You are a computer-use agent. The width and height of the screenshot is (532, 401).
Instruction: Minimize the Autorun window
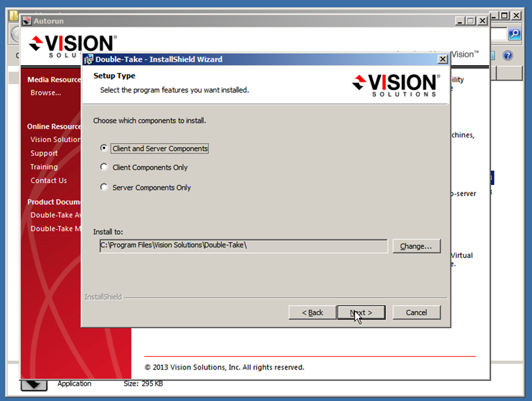pyautogui.click(x=460, y=21)
